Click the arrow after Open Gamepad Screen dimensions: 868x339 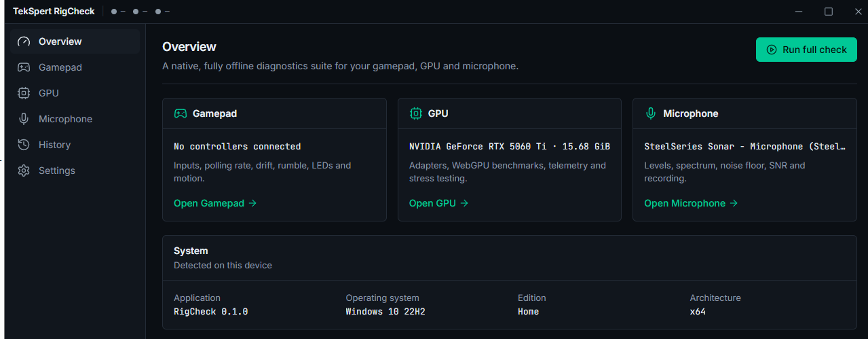point(252,203)
